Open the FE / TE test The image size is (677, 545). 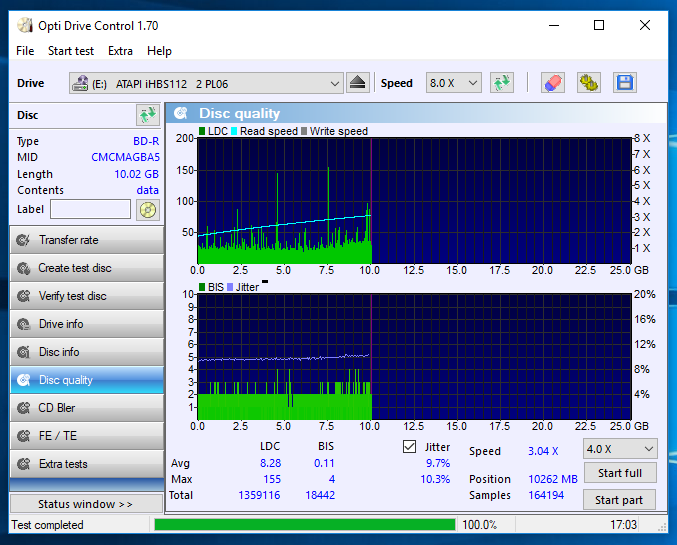[87, 436]
